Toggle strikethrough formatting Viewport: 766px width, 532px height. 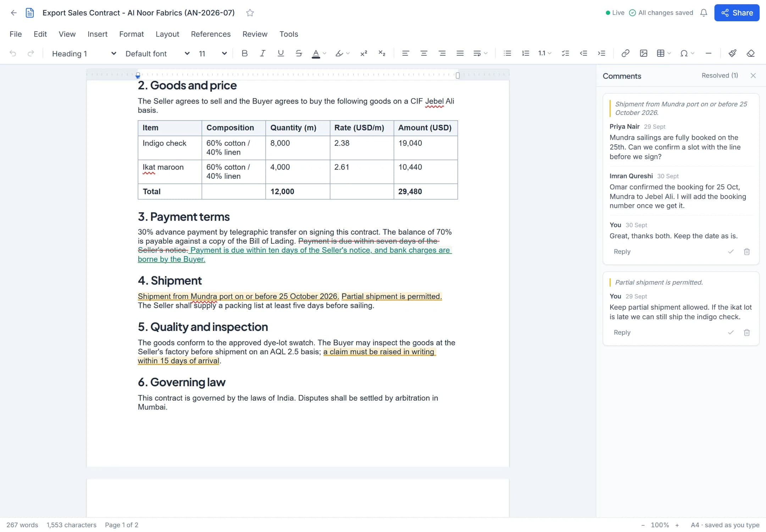pyautogui.click(x=299, y=54)
